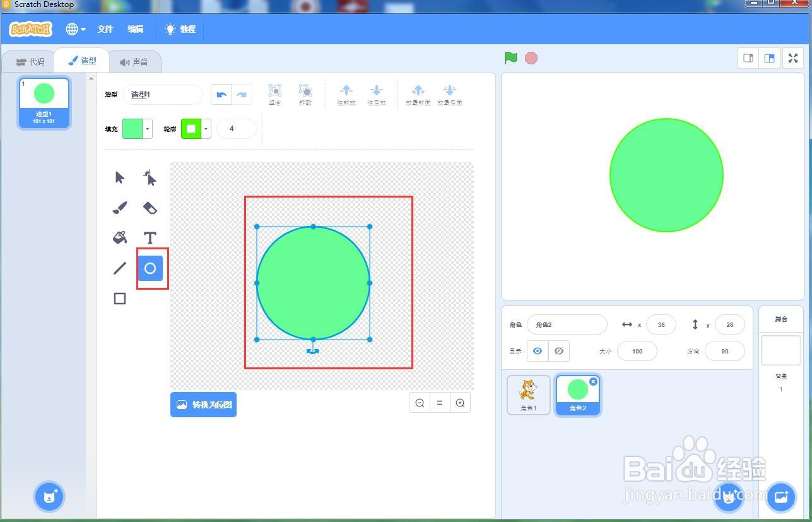Viewport: 812px width, 522px height.
Task: Open the 文件 menu
Action: pos(105,29)
